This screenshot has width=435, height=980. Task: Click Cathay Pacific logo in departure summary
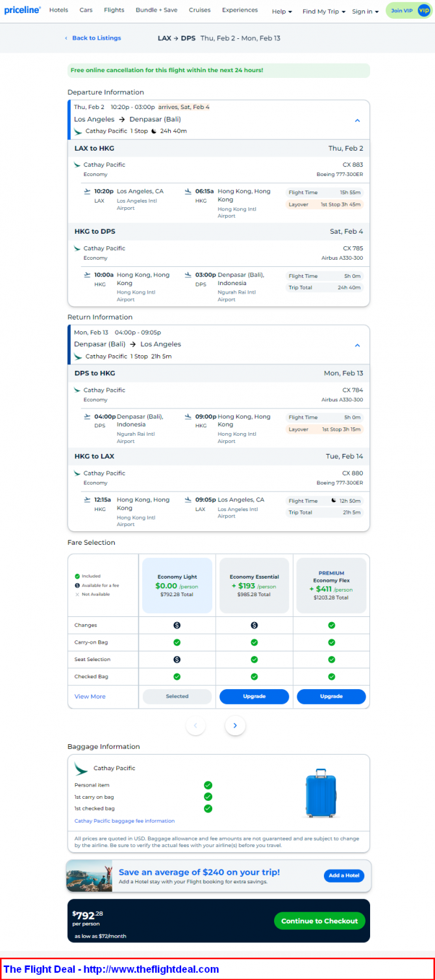[x=78, y=131]
